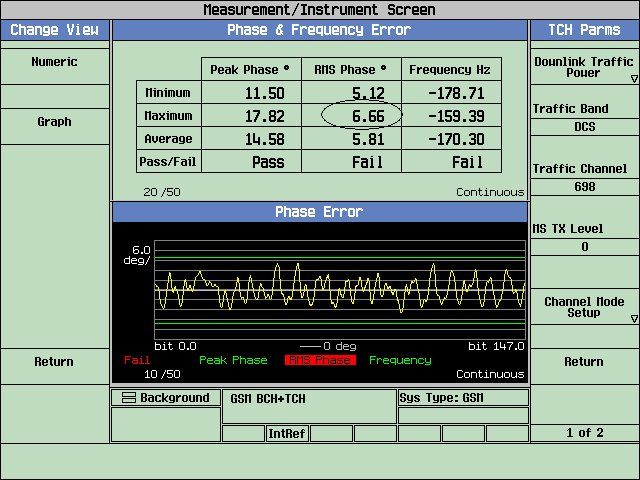This screenshot has height=480, width=640.
Task: Click the table's Continuous mode label
Action: pyautogui.click(x=490, y=192)
